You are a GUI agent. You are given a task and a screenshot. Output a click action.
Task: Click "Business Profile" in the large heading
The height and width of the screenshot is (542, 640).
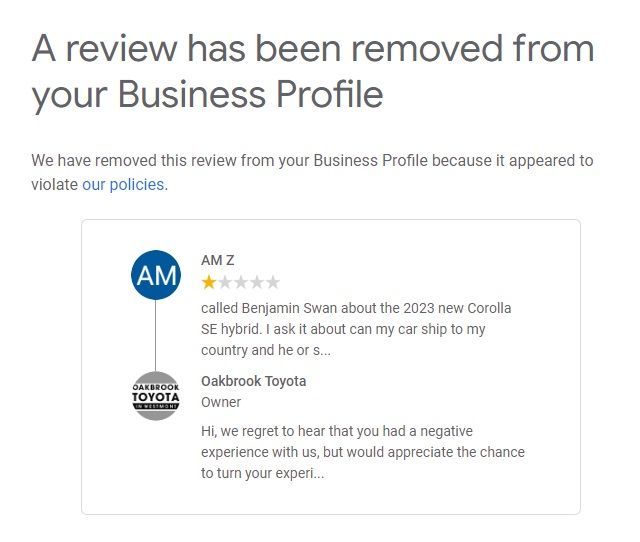click(x=251, y=94)
